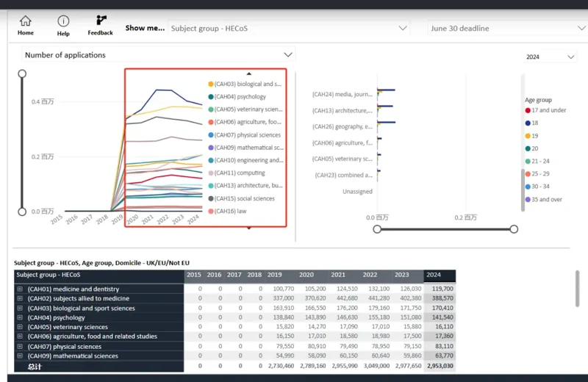Click the Feedback icon
The height and width of the screenshot is (382, 588).
point(101,21)
